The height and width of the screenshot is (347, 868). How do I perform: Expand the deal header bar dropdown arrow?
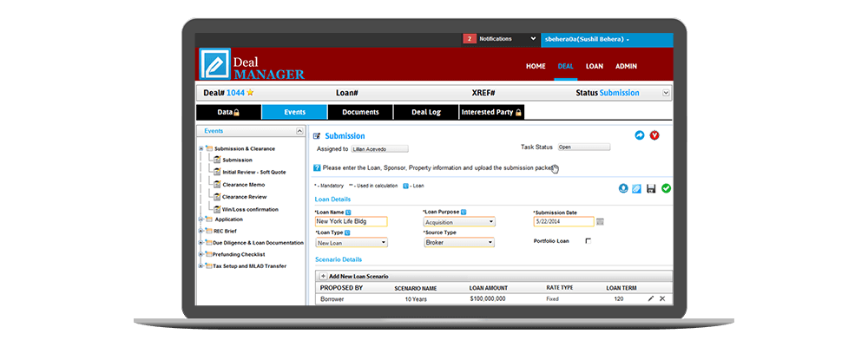[666, 93]
